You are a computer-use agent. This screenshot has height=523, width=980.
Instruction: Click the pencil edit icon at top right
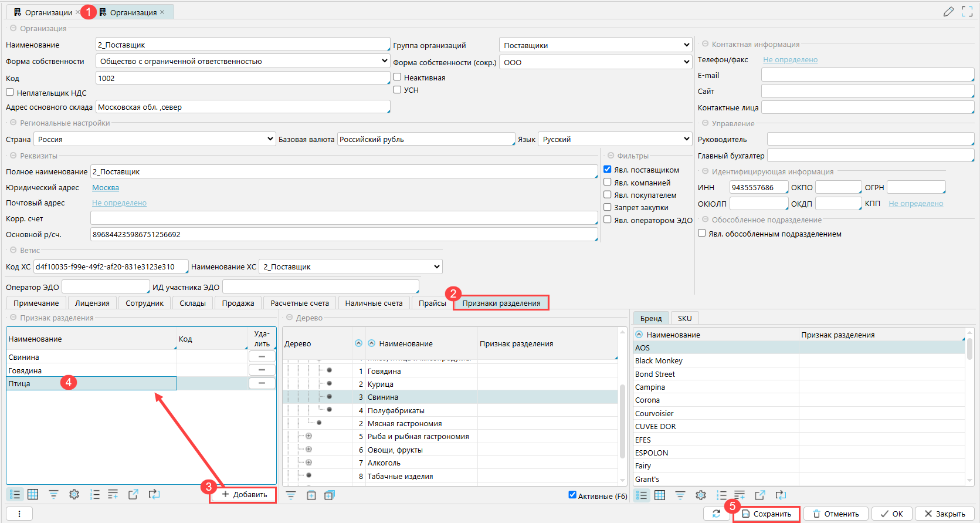pyautogui.click(x=948, y=12)
